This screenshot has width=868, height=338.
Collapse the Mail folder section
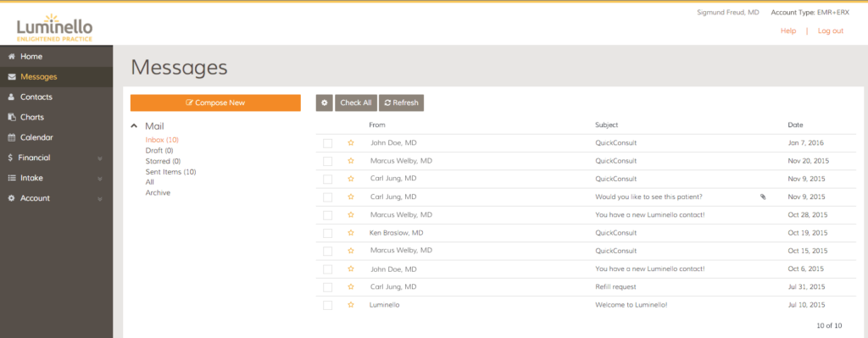(134, 126)
